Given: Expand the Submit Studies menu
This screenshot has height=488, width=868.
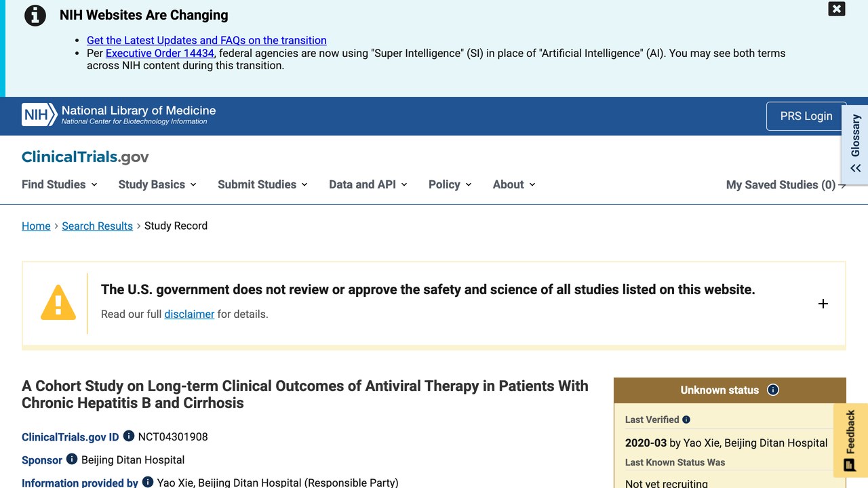Looking at the screenshot, I should [x=262, y=184].
